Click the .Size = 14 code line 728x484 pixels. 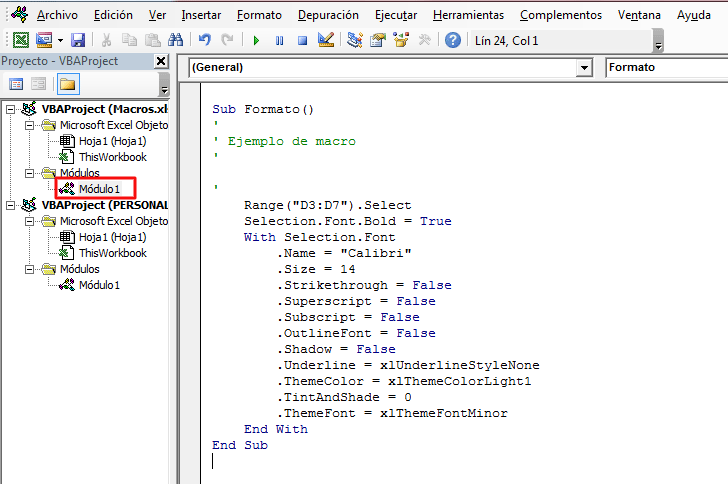(x=316, y=269)
